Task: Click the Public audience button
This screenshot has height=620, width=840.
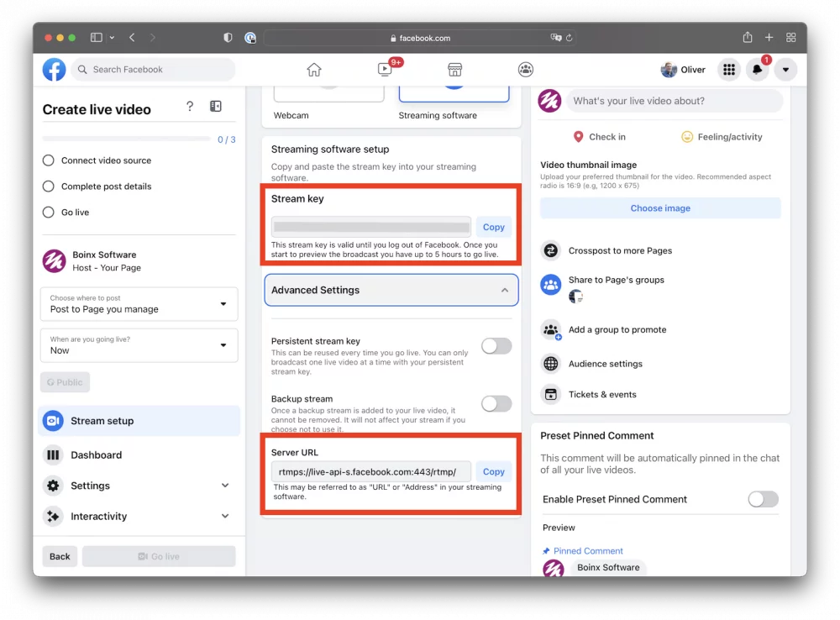Action: (x=65, y=382)
